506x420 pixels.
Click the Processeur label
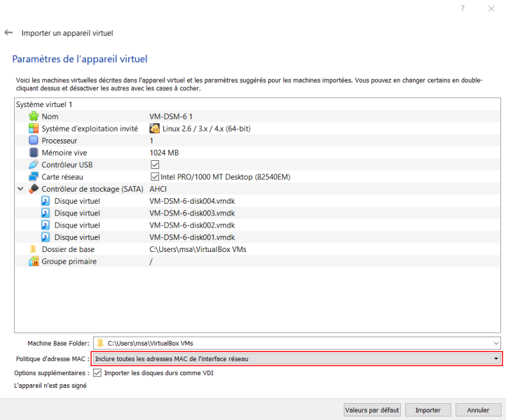60,141
